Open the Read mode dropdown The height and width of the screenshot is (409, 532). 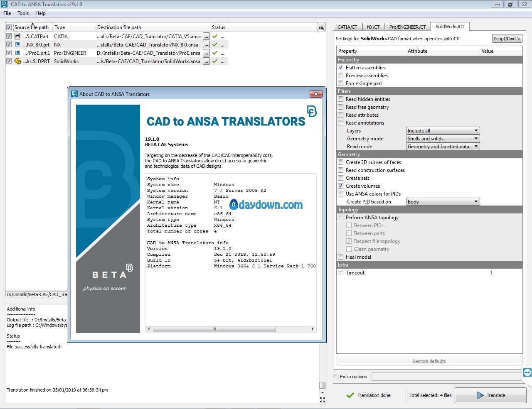tap(443, 147)
